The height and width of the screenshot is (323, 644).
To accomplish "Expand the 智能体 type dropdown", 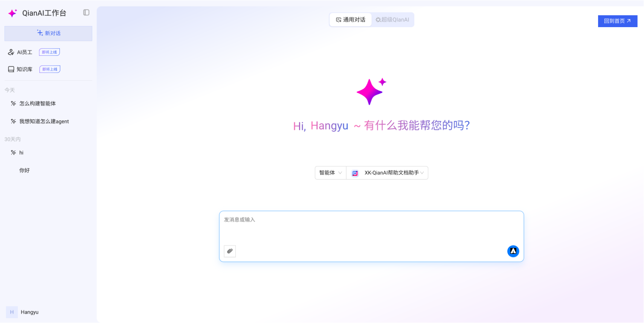I will coord(330,173).
